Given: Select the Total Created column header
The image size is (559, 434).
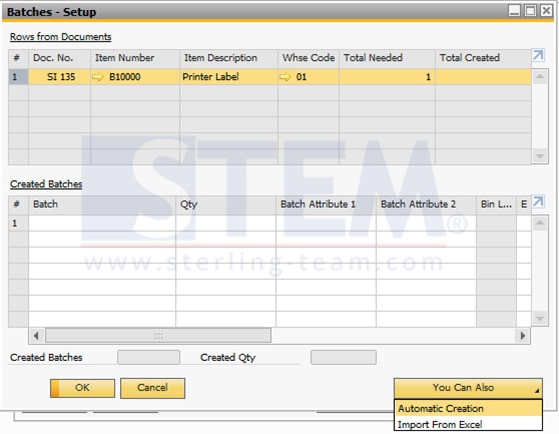Looking at the screenshot, I should [x=483, y=58].
